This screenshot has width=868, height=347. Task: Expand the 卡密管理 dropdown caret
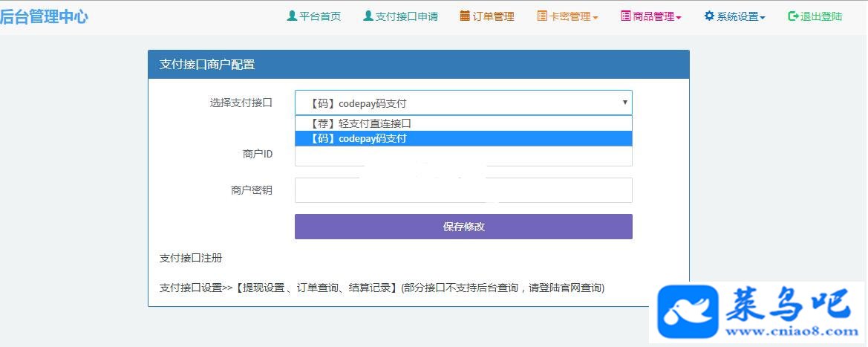(x=595, y=18)
